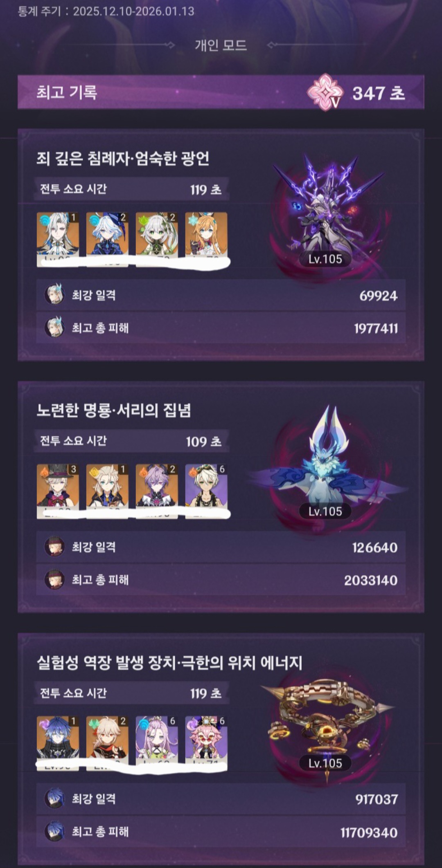Select Bennett portrait in second team
Viewport: 442px width, 868px height.
click(x=206, y=491)
